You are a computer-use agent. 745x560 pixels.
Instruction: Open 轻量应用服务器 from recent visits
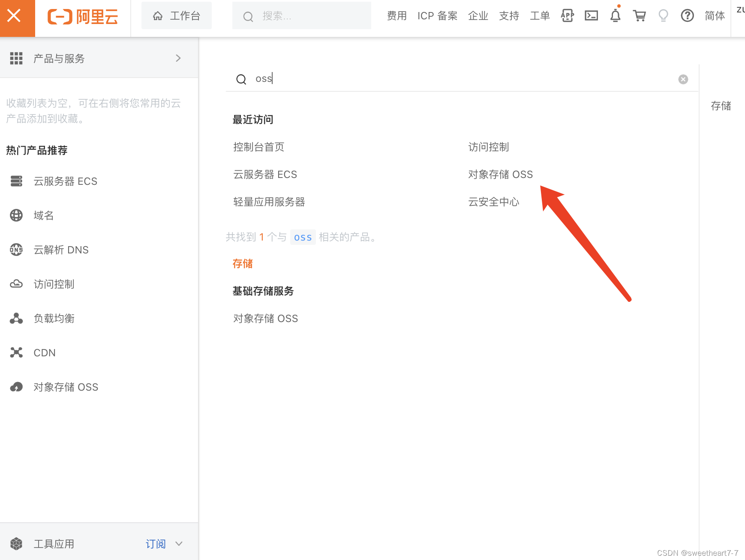(269, 202)
